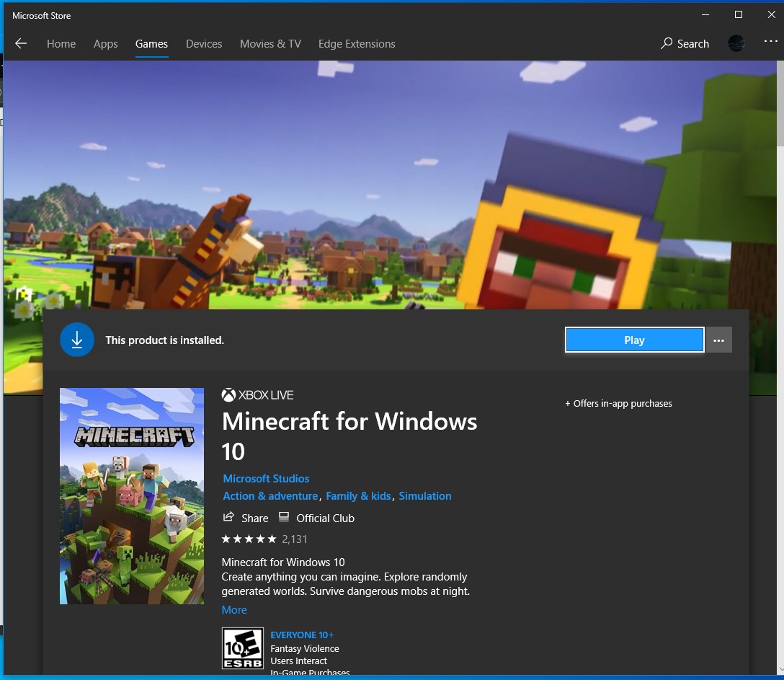Minimize the Microsoft Store window
The image size is (784, 680).
pyautogui.click(x=705, y=15)
